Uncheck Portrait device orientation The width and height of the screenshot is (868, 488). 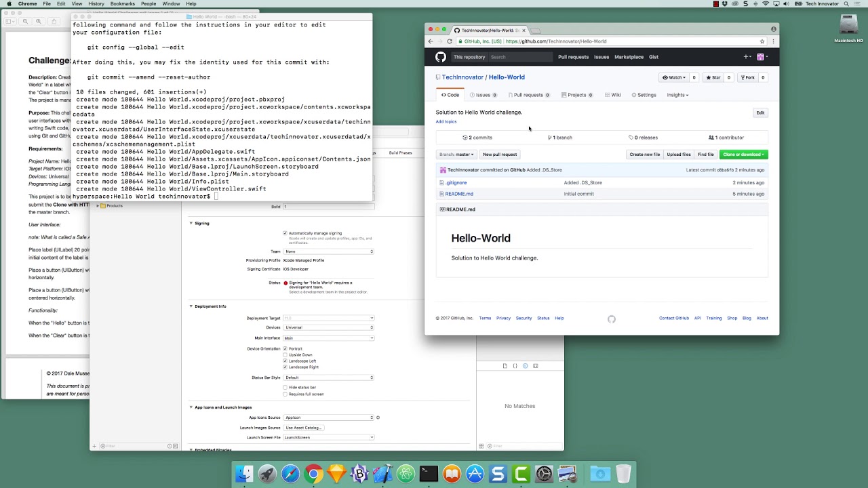[x=285, y=348]
